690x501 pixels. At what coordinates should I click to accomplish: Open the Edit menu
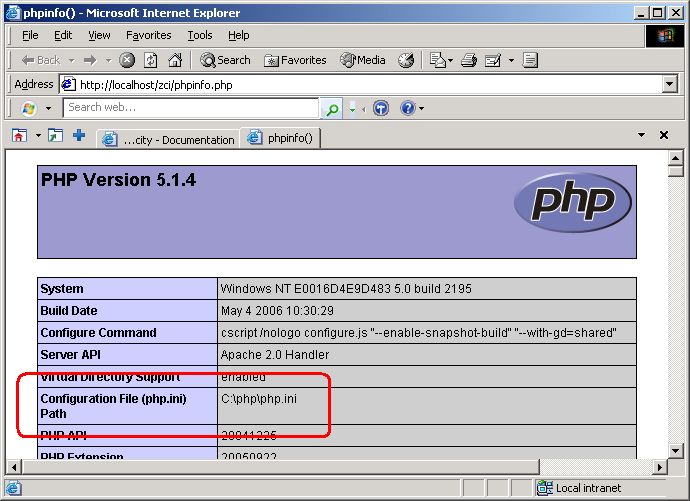click(x=63, y=35)
